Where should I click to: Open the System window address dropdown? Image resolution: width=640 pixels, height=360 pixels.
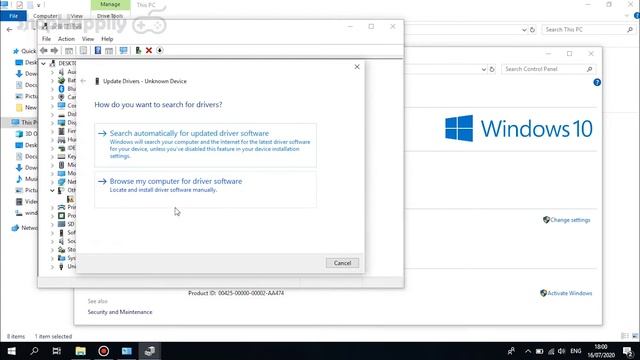483,69
